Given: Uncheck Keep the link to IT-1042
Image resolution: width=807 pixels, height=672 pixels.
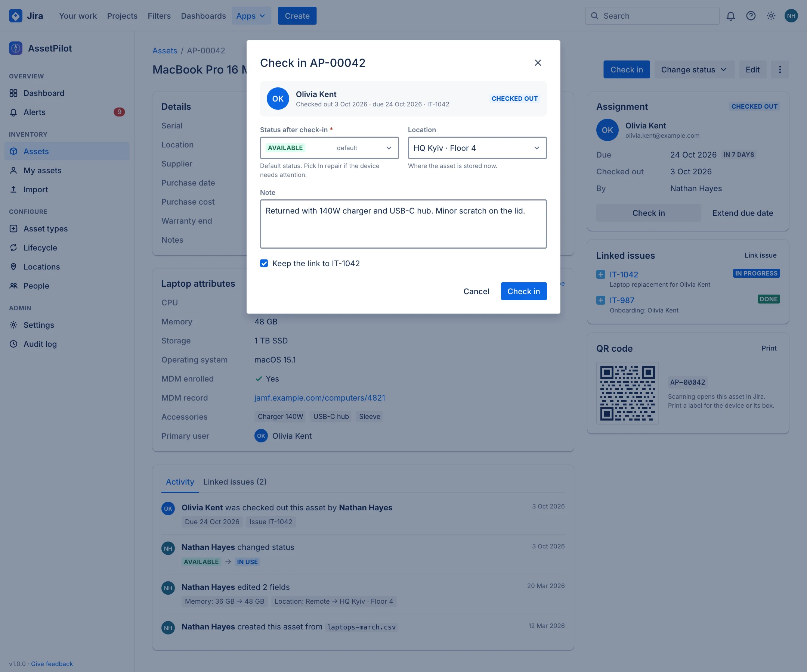Looking at the screenshot, I should click(x=264, y=264).
